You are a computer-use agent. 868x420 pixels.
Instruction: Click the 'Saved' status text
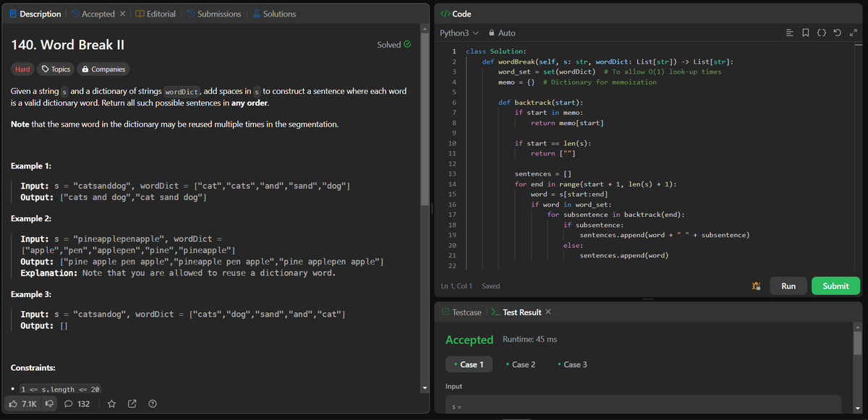[490, 286]
